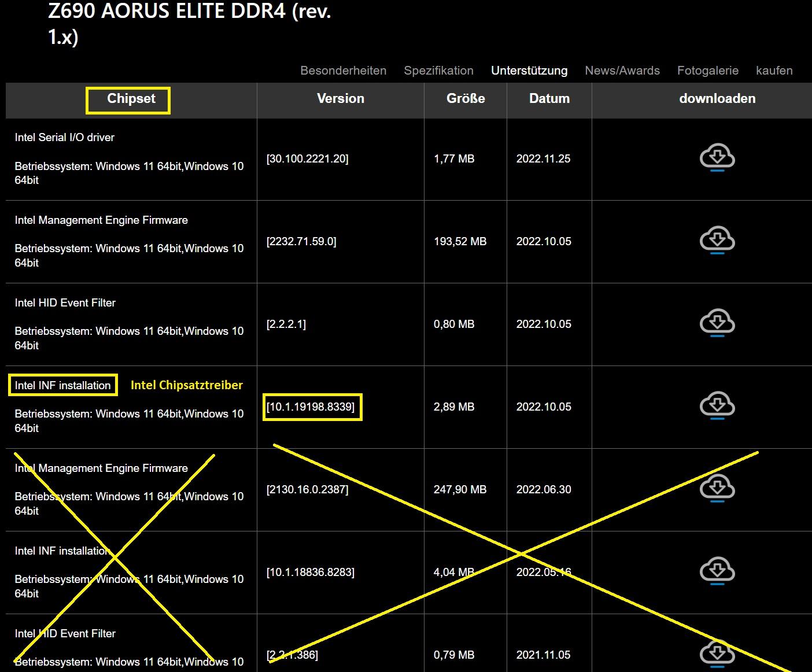Click the Datum column header
Viewport: 812px width, 672px height.
coord(549,99)
